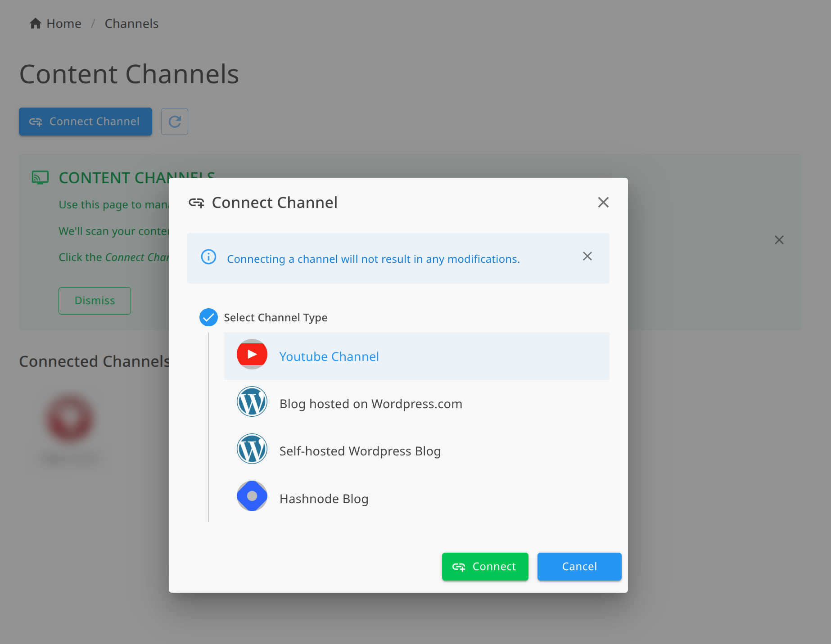The height and width of the screenshot is (644, 831).
Task: Click the connected YouTube channel thumbnail
Action: point(70,417)
